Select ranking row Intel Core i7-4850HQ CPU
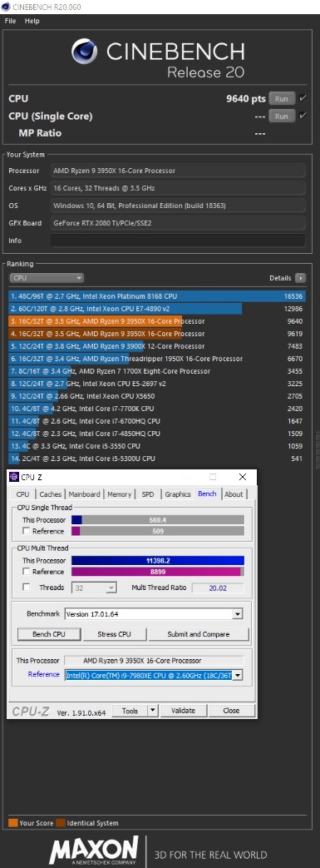 click(x=157, y=434)
